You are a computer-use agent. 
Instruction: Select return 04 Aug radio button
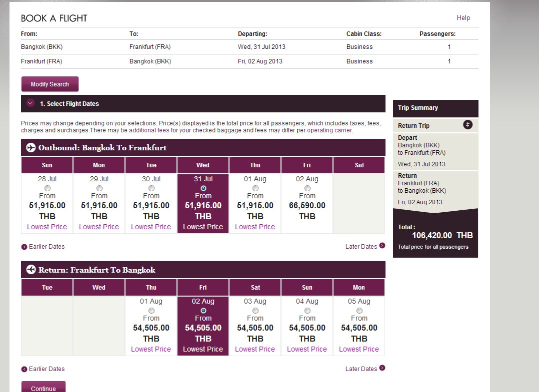(307, 311)
